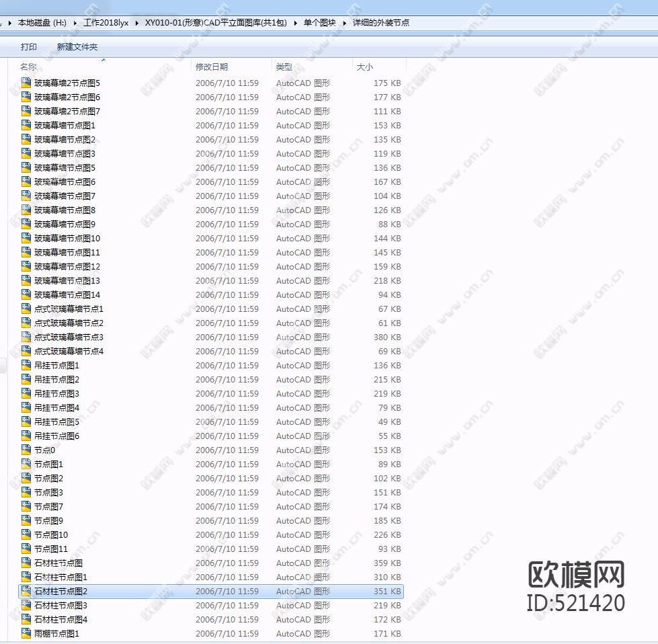Open XY010-01(形意)CAD平立面图库 breadcrumb
This screenshot has height=644, width=658.
pos(216,23)
